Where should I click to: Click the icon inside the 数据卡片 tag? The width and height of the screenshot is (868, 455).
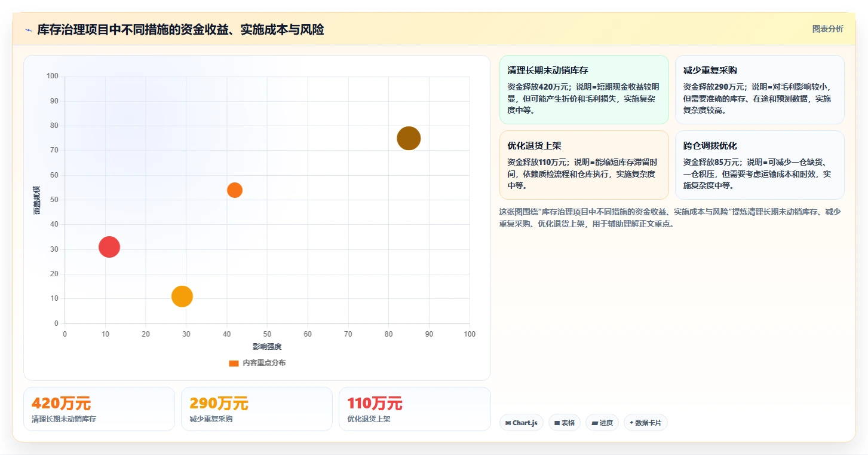point(631,423)
